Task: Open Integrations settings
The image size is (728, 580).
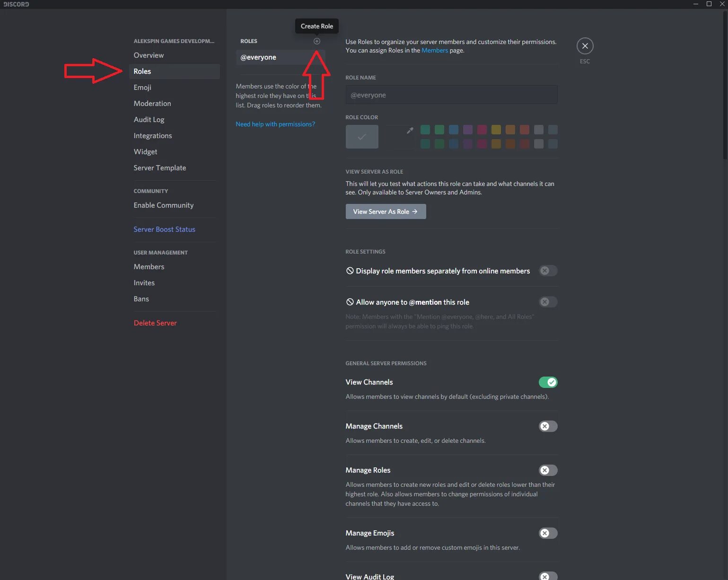Action: pos(174,136)
